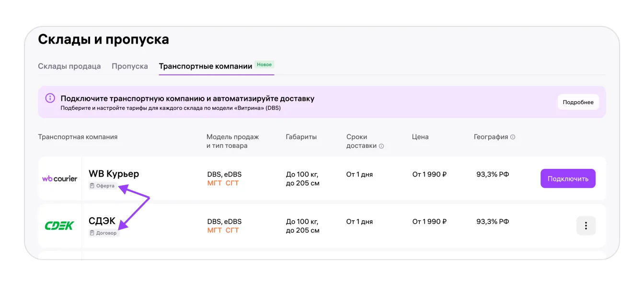Click the WB Courier logo
Viewport: 644px width, 286px height.
tap(59, 179)
